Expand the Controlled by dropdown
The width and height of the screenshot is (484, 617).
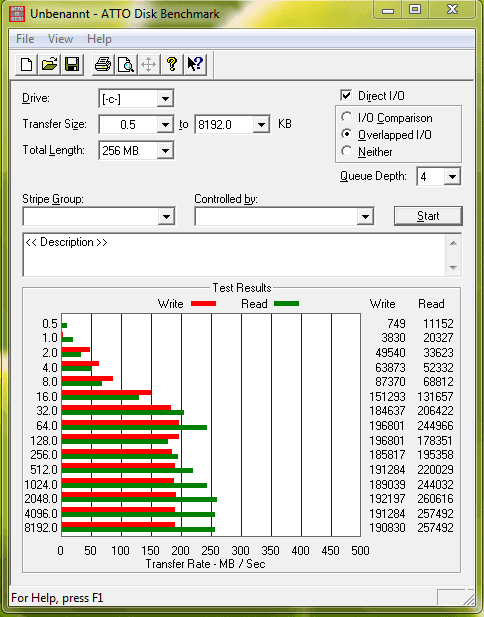(365, 216)
